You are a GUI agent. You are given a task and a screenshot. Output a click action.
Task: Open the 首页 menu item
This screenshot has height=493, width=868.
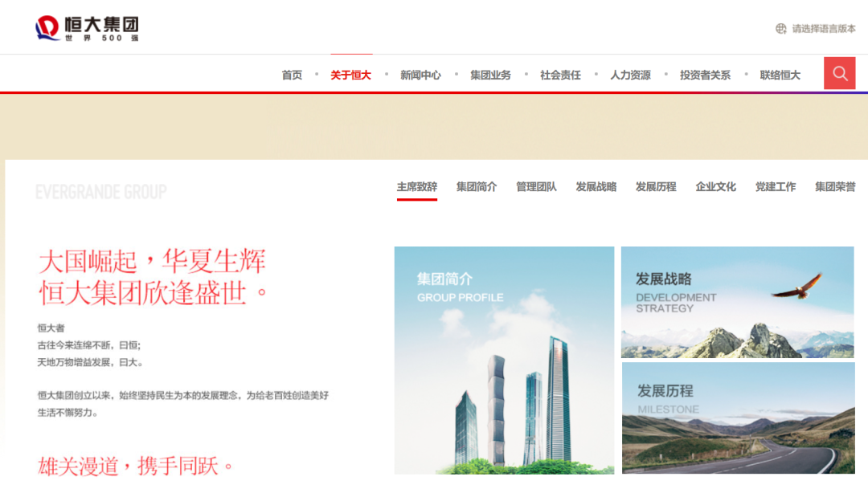point(292,75)
